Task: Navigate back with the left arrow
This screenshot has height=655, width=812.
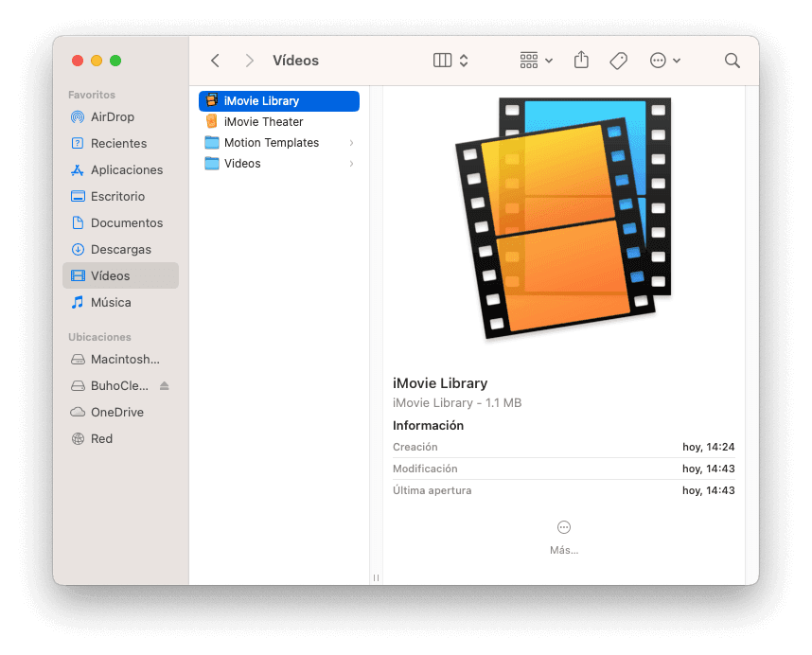Action: tap(215, 59)
